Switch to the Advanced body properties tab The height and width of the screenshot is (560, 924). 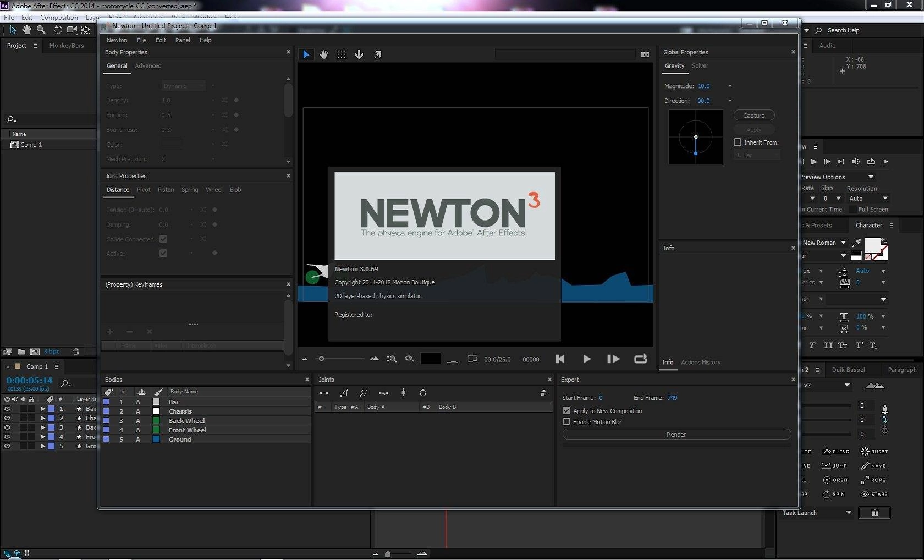148,65
